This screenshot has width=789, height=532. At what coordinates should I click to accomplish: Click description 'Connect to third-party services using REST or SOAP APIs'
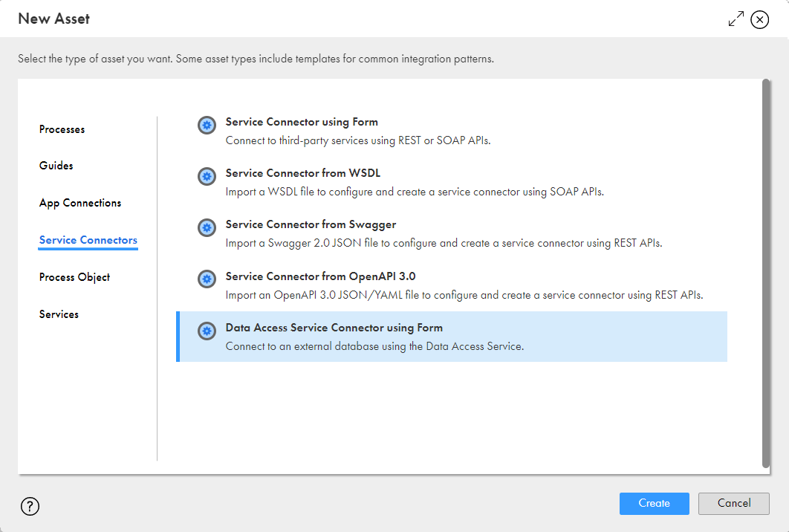tap(358, 140)
